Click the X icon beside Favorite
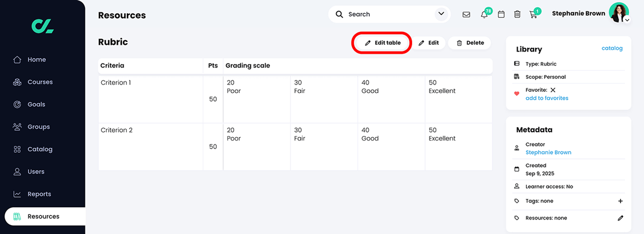This screenshot has height=234, width=644. 553,90
